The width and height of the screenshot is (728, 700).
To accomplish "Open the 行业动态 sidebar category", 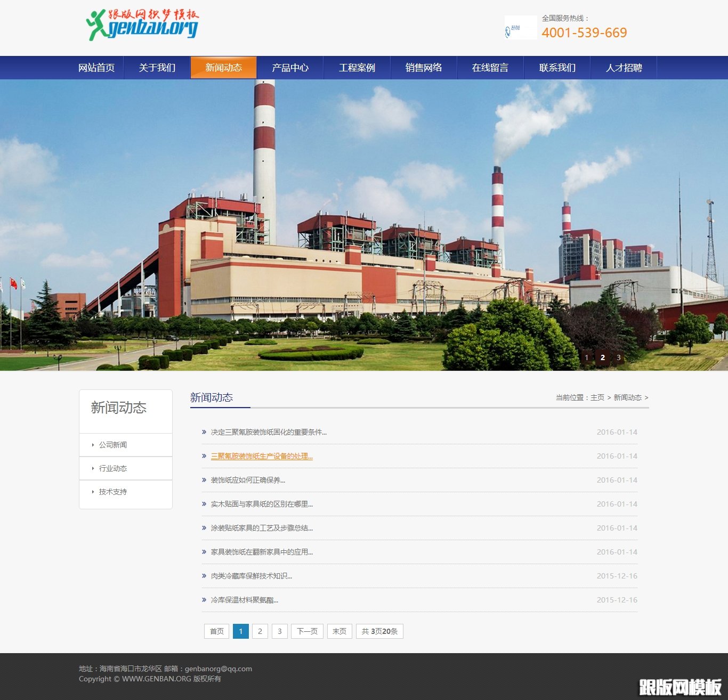I will [113, 468].
